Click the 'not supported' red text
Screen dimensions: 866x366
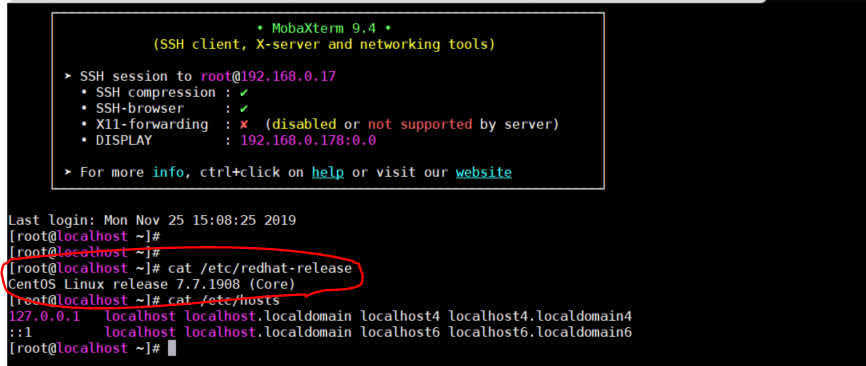click(x=420, y=124)
